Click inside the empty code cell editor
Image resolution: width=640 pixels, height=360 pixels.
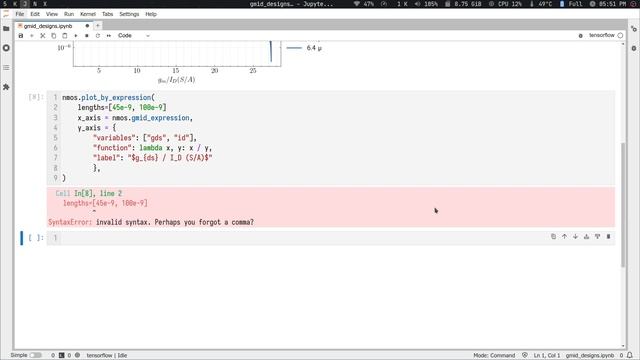point(337,238)
